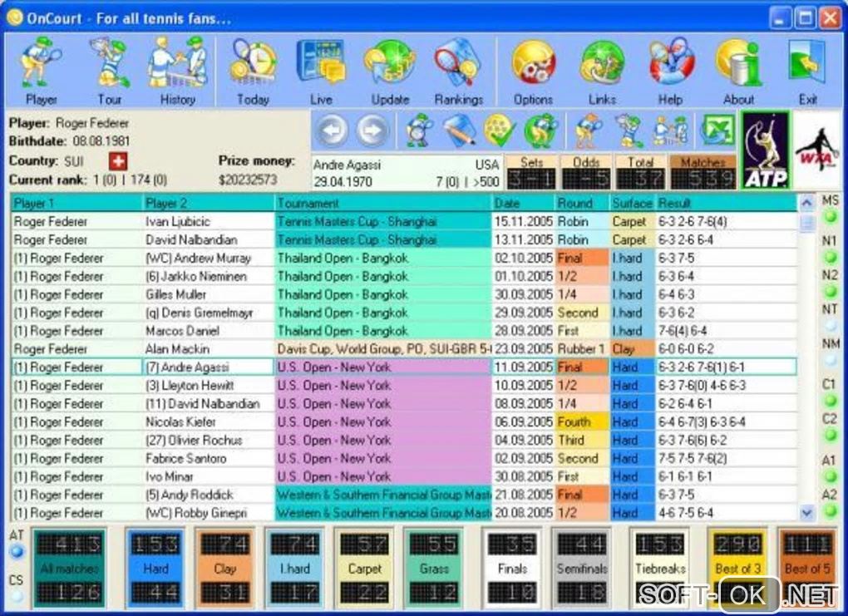Filter by Hard surface panel
Image resolution: width=848 pixels, height=616 pixels.
click(x=155, y=568)
